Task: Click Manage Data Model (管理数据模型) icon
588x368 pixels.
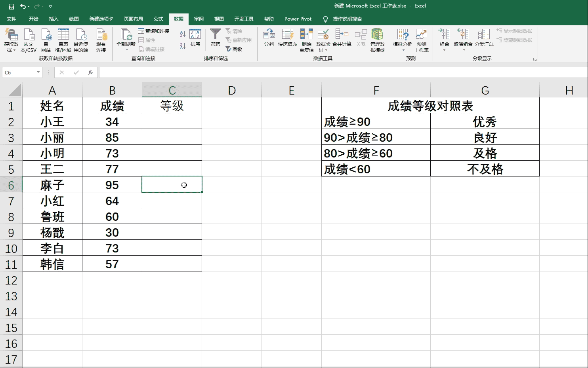Action: pyautogui.click(x=377, y=35)
